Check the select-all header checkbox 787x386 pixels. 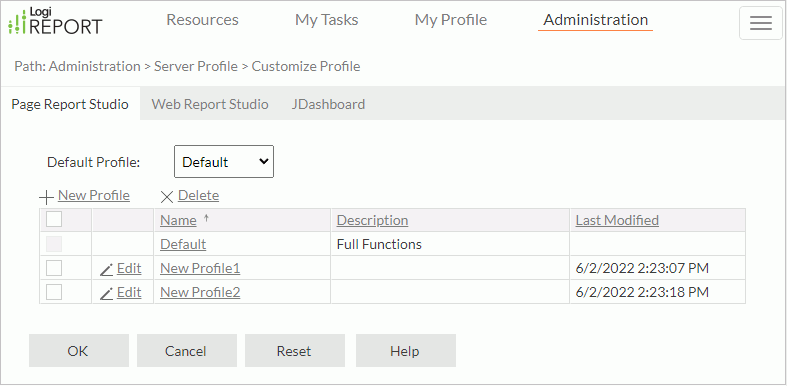(x=54, y=219)
